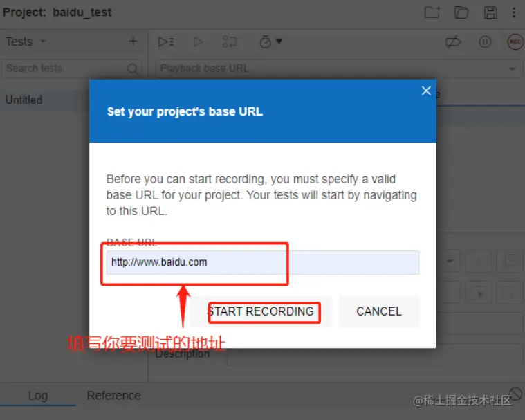Screen dimensions: 525x420
Task: Save project icon
Action: (490, 12)
